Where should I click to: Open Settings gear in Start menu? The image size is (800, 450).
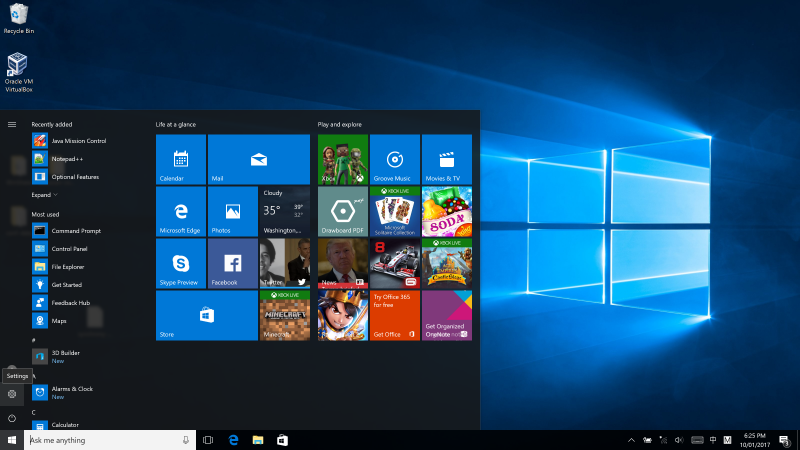(12, 394)
